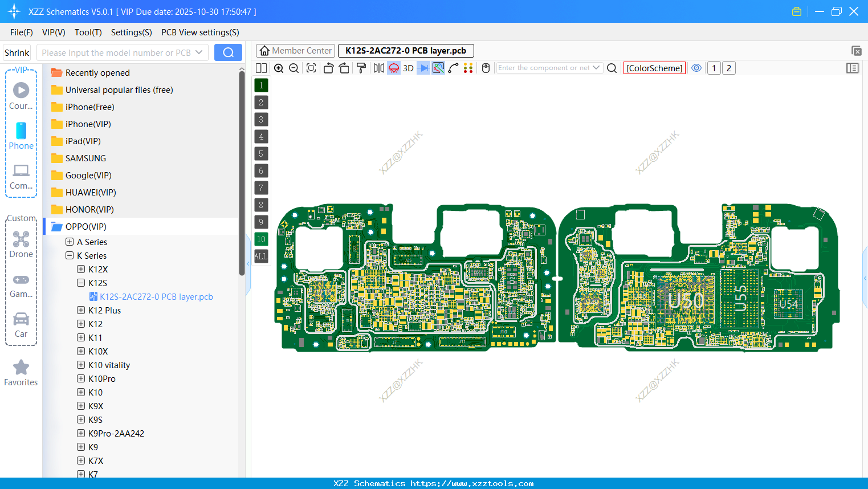This screenshot has width=868, height=489.
Task: Open the File(F) menu
Action: 22,32
